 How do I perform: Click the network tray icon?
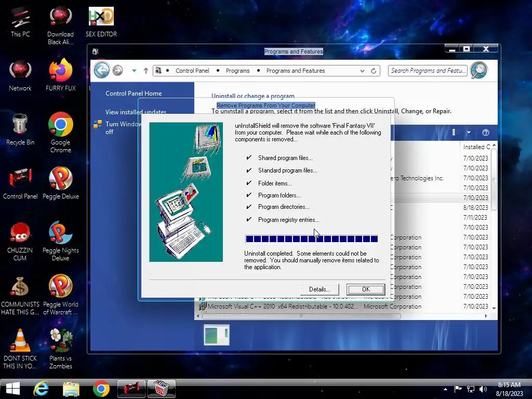pyautogui.click(x=471, y=389)
